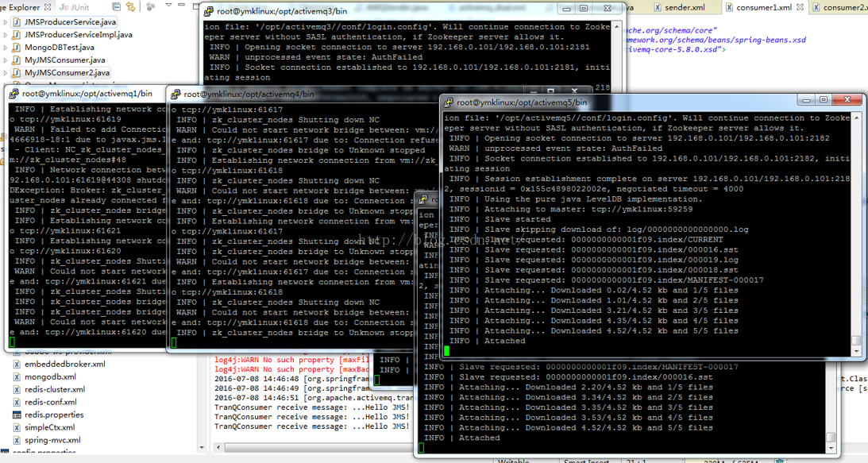
Task: Select JMSProducerServiceImpl.java in the tree
Action: pos(78,35)
